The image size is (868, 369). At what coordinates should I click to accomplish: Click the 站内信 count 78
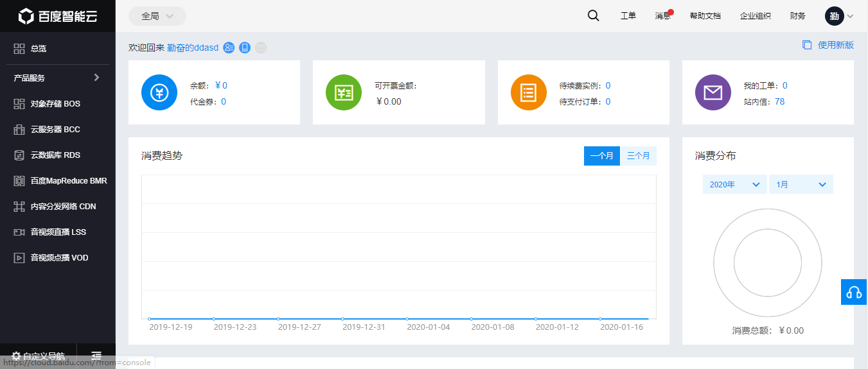click(x=780, y=101)
